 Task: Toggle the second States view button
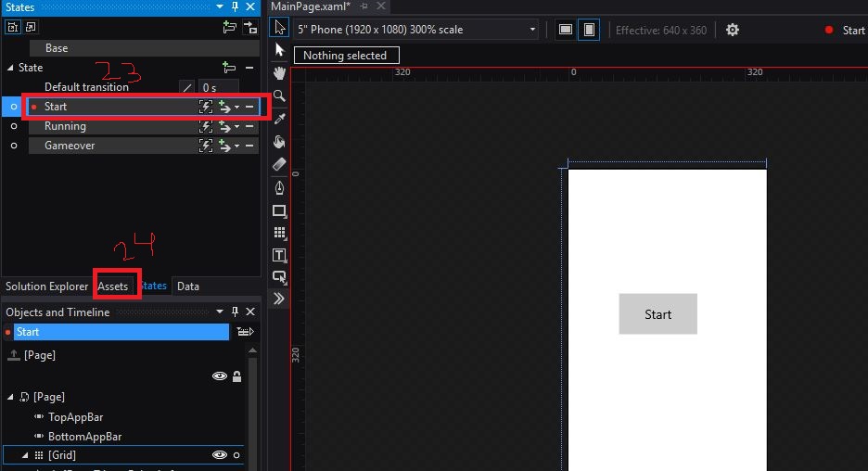tap(31, 27)
